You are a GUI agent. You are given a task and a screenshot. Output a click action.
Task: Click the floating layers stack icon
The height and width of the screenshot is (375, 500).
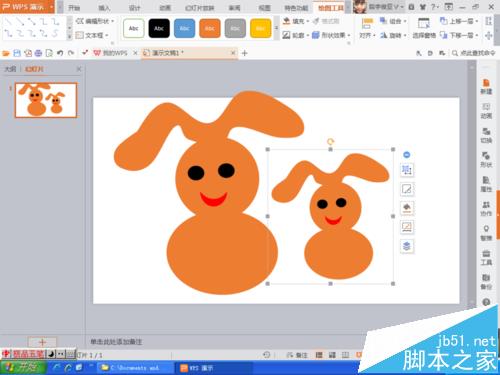click(x=407, y=246)
